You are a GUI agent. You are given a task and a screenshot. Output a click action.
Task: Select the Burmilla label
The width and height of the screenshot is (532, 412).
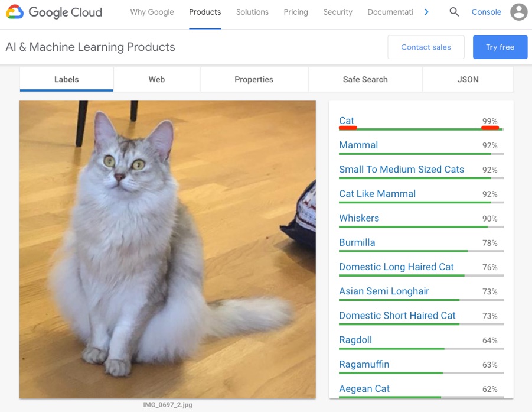(357, 242)
